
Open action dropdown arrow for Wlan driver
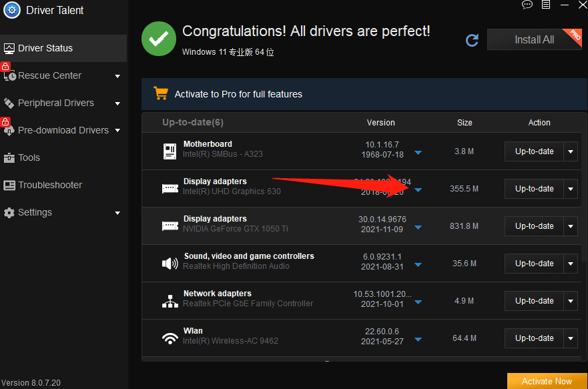point(571,338)
